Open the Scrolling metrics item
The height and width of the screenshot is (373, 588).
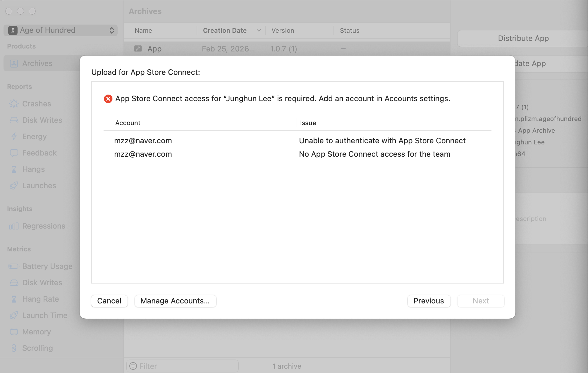point(37,348)
